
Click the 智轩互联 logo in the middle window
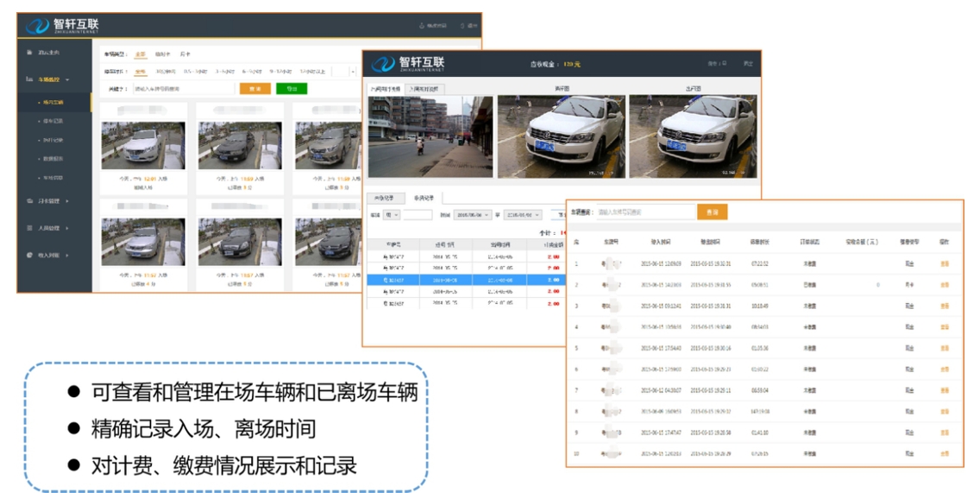pos(407,63)
